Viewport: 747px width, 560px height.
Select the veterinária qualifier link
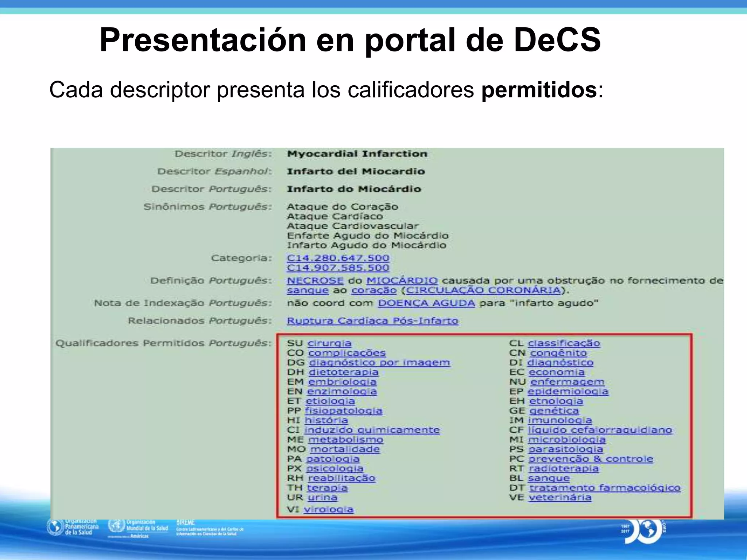point(560,498)
